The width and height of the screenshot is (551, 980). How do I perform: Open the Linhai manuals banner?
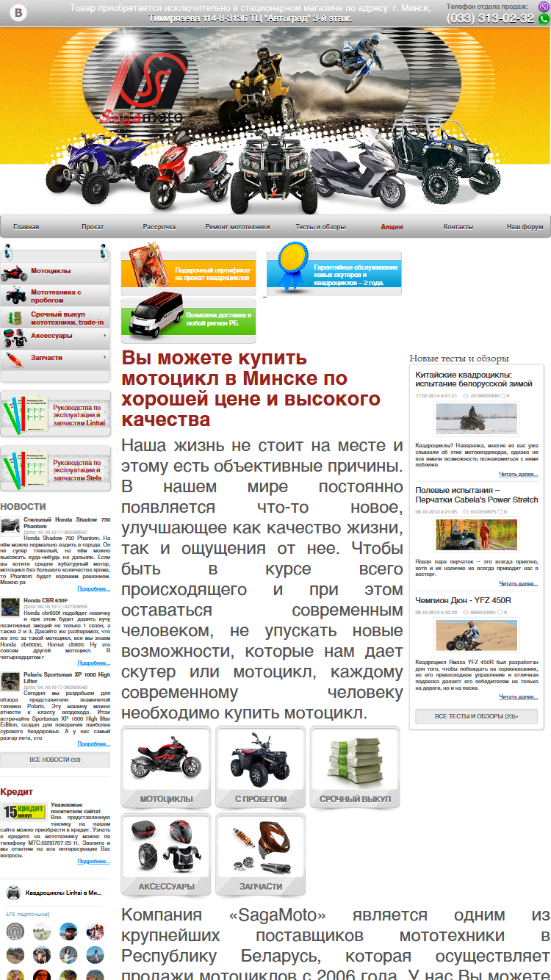click(x=55, y=414)
